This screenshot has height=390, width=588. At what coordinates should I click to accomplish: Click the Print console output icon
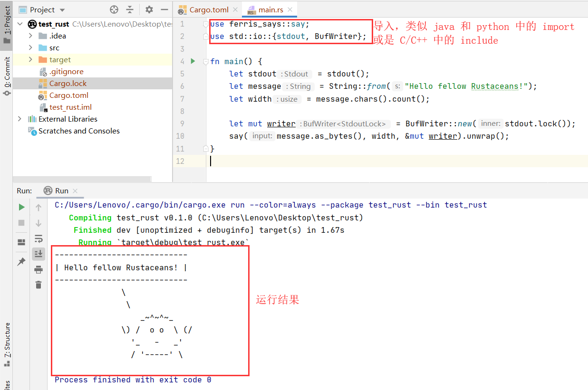pyautogui.click(x=39, y=269)
